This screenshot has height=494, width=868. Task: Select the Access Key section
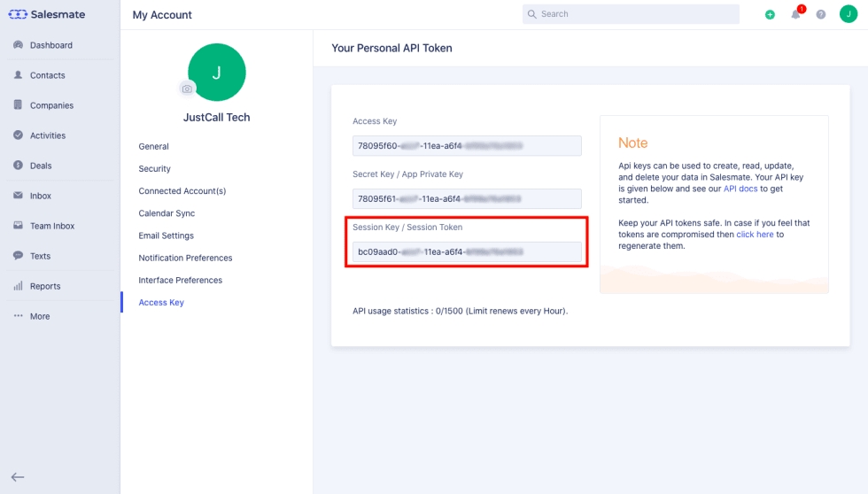[161, 303]
